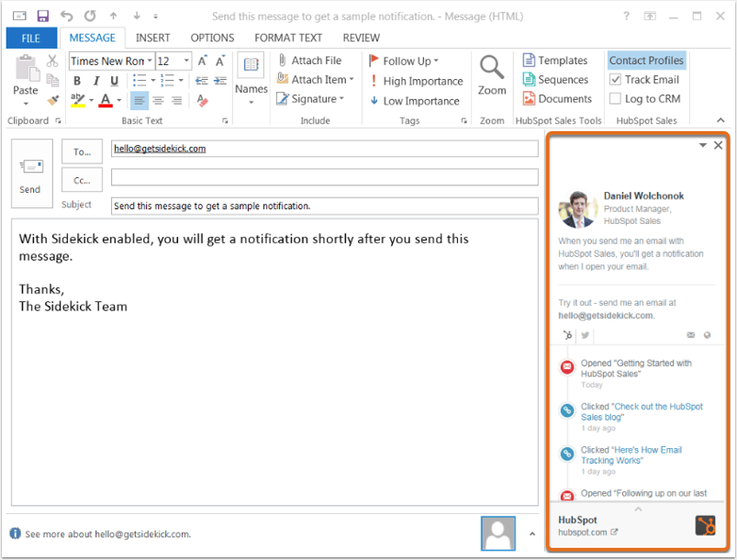Switch to the REVIEW tab
Screen dimensions: 737x560
[361, 38]
